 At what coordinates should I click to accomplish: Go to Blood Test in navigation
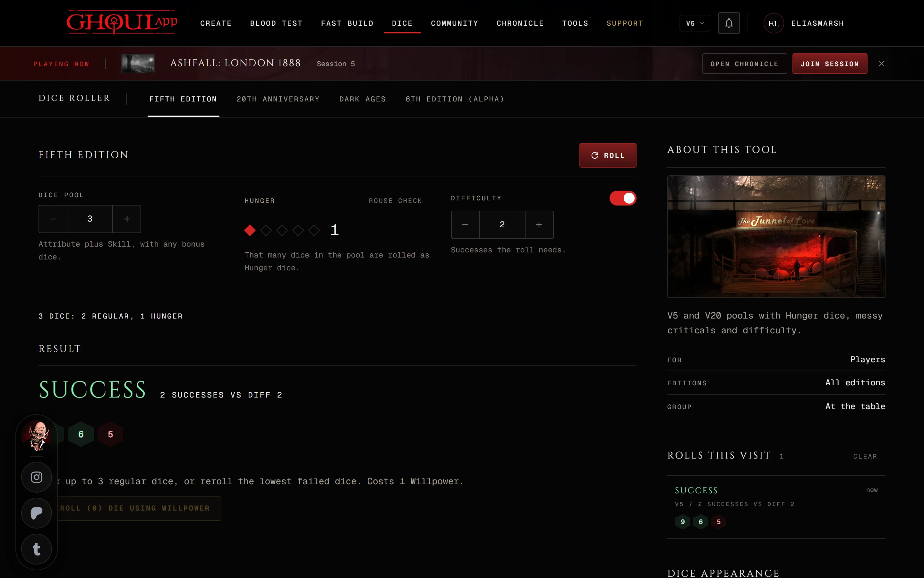pos(277,23)
